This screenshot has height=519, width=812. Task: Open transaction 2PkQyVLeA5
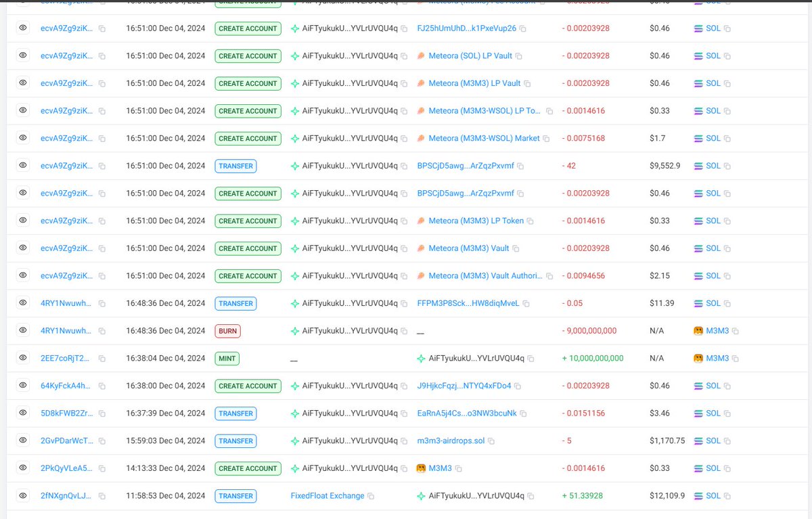[66, 468]
